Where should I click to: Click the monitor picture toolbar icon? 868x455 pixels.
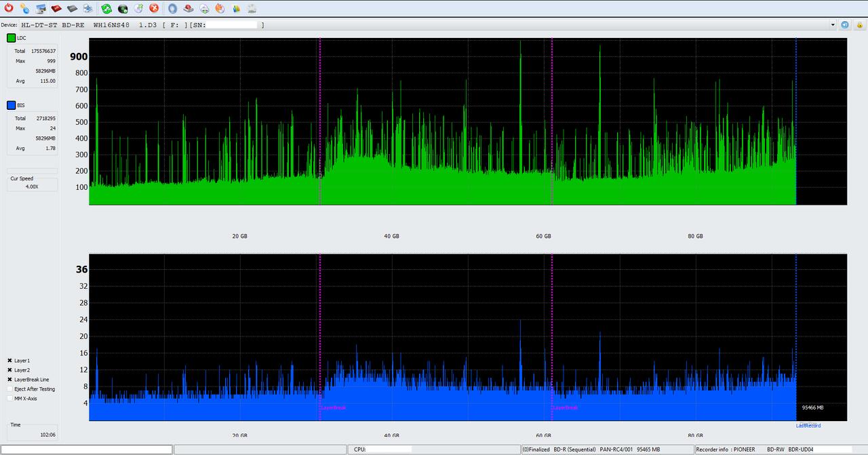(41, 8)
